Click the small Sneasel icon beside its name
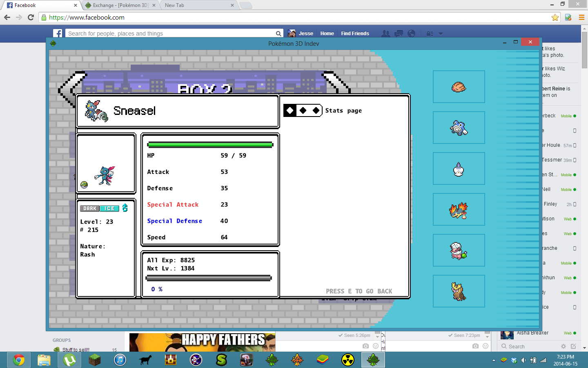 (x=96, y=111)
